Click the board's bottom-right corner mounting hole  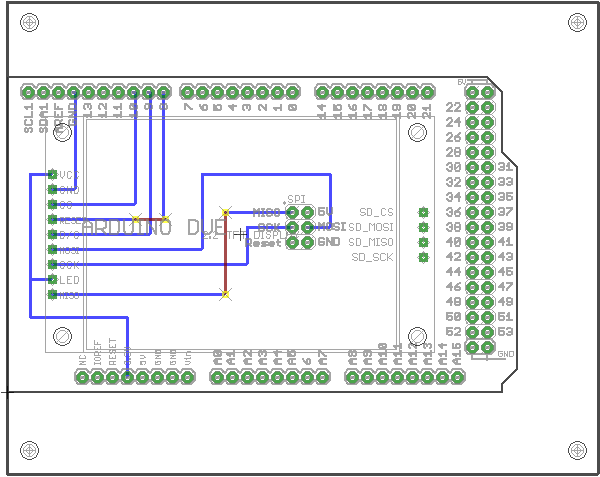577,450
